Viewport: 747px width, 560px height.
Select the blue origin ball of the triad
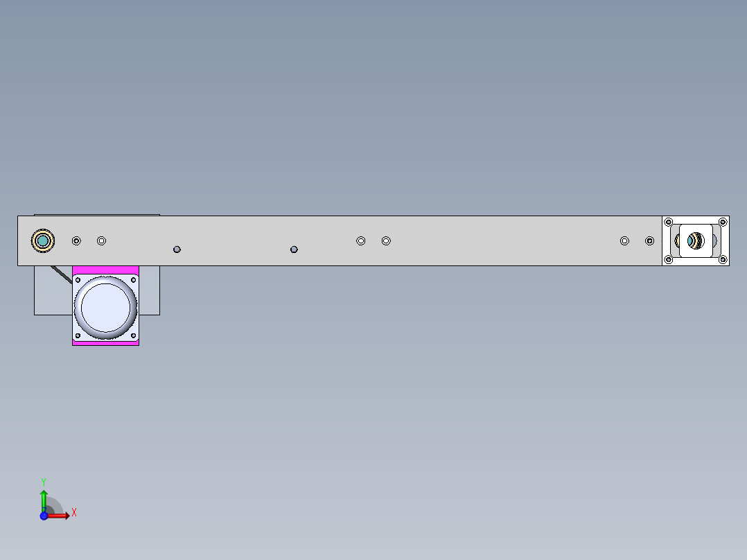coord(44,516)
